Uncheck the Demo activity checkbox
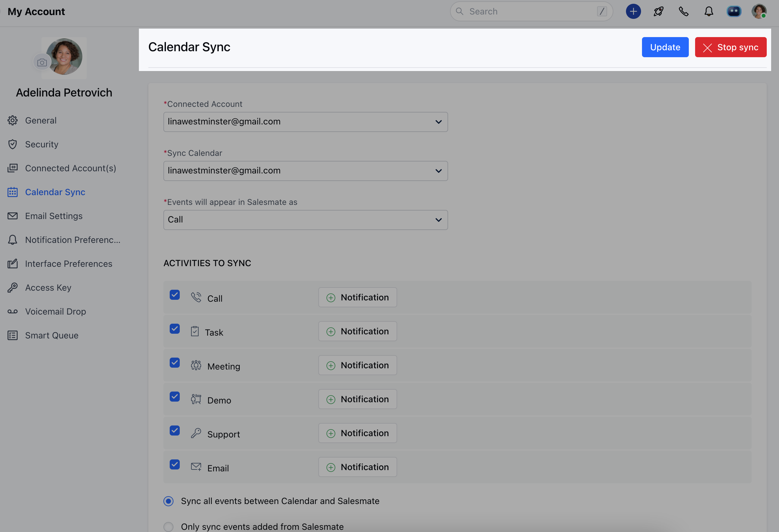 pyautogui.click(x=175, y=397)
